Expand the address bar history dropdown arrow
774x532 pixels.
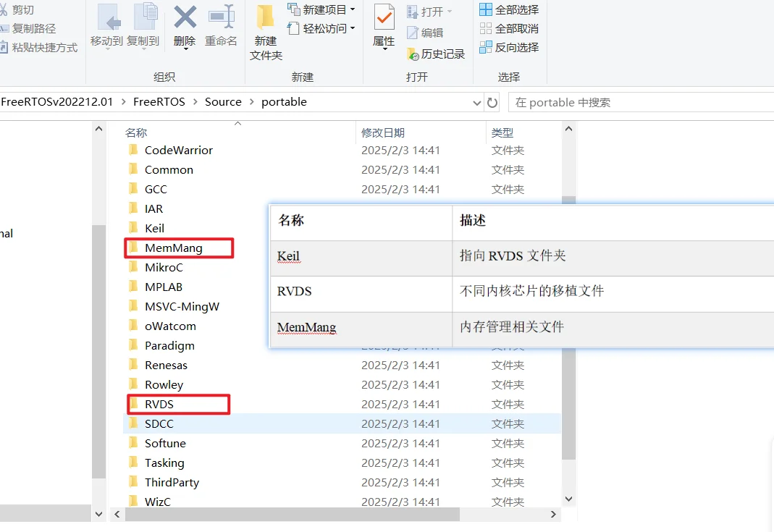coord(476,102)
